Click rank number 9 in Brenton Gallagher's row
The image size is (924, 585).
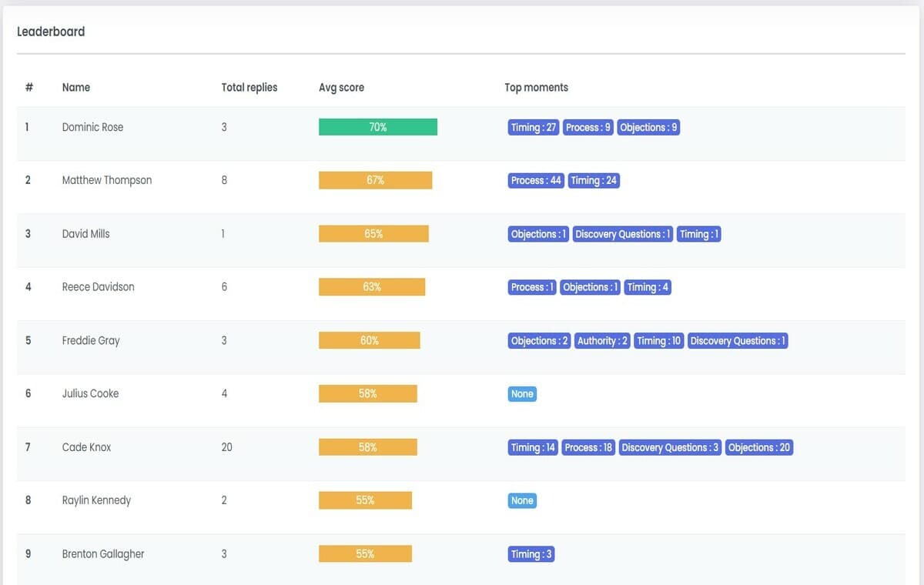[28, 553]
